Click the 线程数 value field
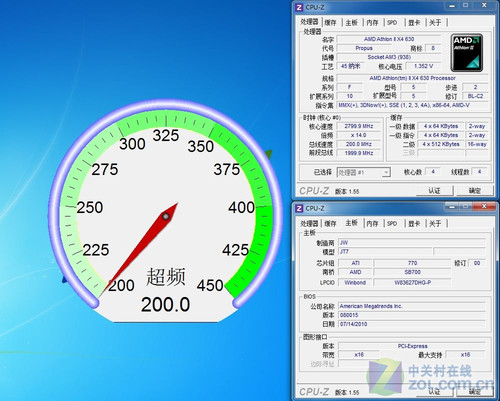500x401 pixels. coord(480,172)
